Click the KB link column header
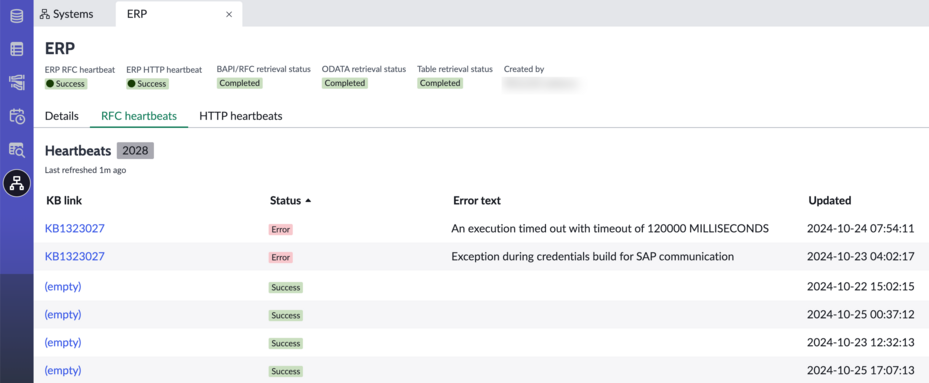 tap(64, 200)
